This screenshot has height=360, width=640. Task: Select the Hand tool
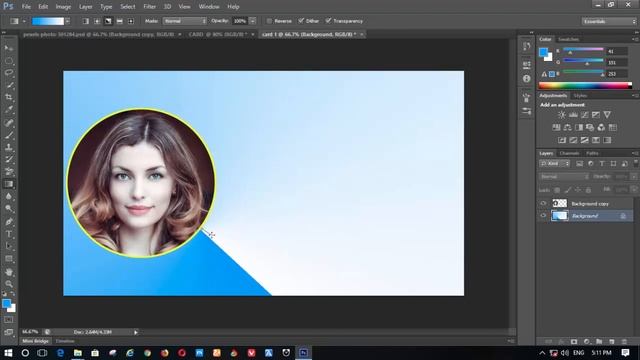coord(9,272)
